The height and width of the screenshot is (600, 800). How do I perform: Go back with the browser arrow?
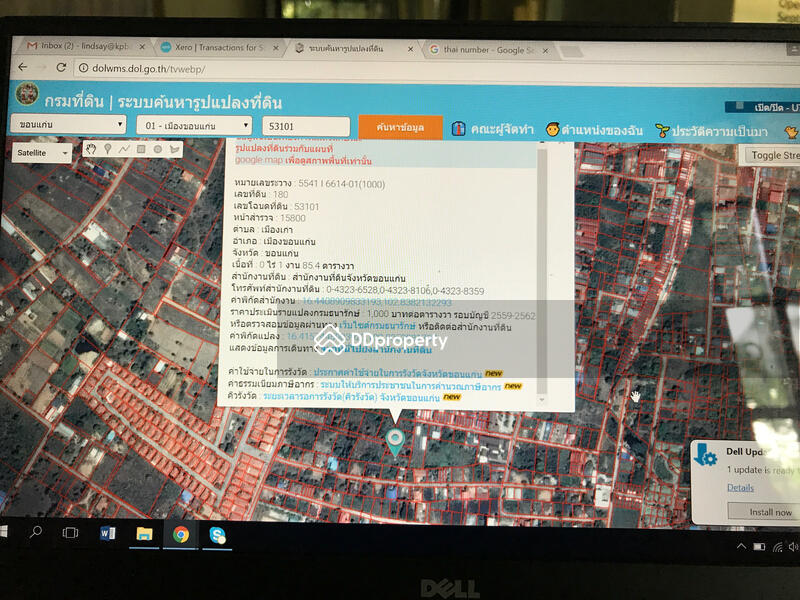tap(22, 67)
